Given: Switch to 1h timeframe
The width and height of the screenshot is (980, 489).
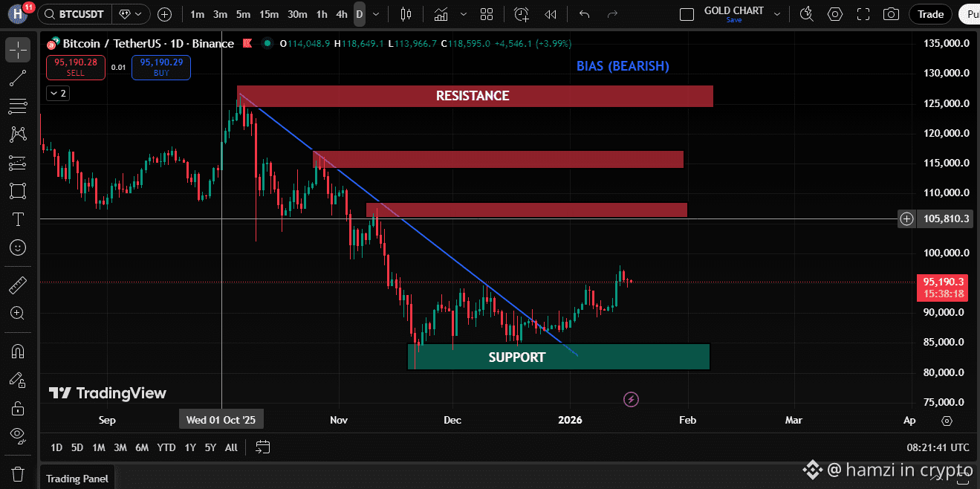Looking at the screenshot, I should (322, 14).
